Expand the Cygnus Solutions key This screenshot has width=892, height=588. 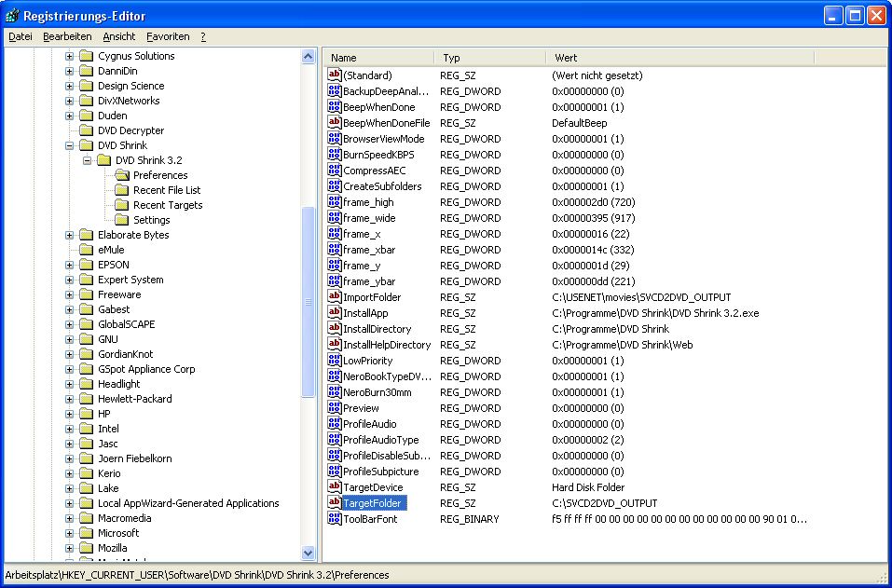(69, 56)
